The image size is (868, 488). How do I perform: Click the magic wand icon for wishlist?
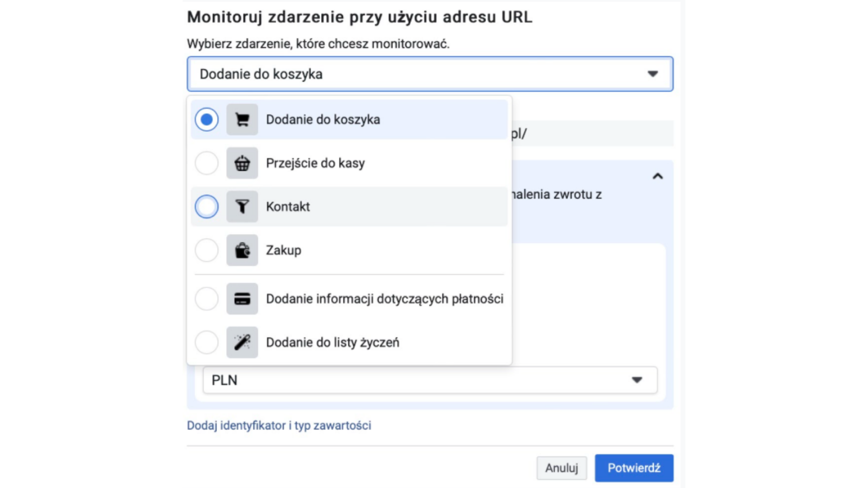click(x=242, y=342)
